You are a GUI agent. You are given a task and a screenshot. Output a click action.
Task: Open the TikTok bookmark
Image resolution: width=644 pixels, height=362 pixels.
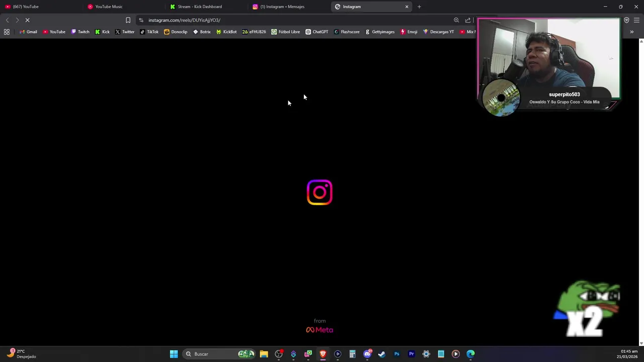point(149,32)
